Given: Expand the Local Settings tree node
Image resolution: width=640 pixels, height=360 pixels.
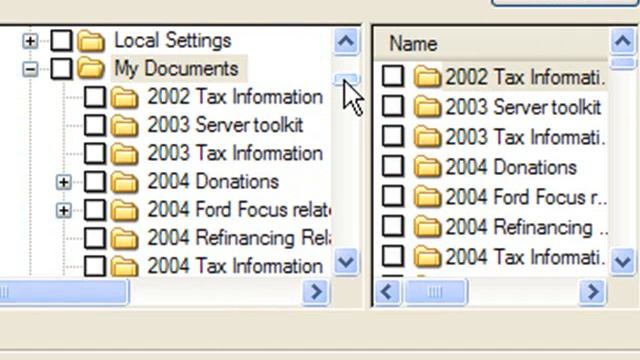Looking at the screenshot, I should tap(30, 41).
